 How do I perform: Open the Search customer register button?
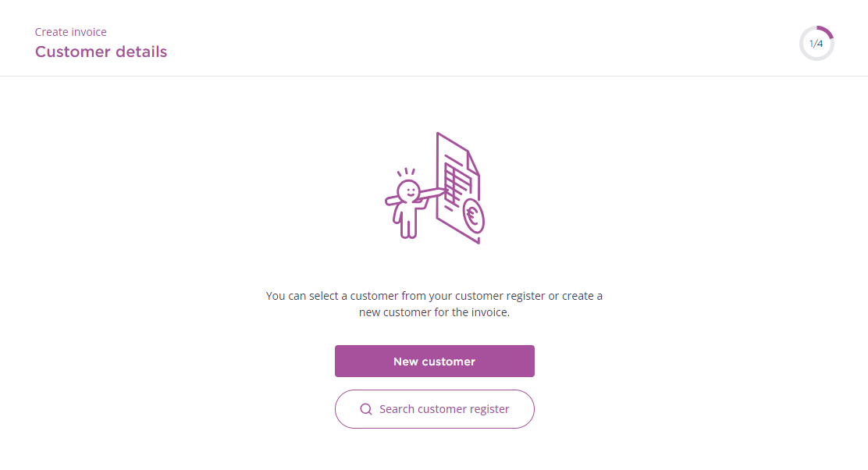(435, 409)
